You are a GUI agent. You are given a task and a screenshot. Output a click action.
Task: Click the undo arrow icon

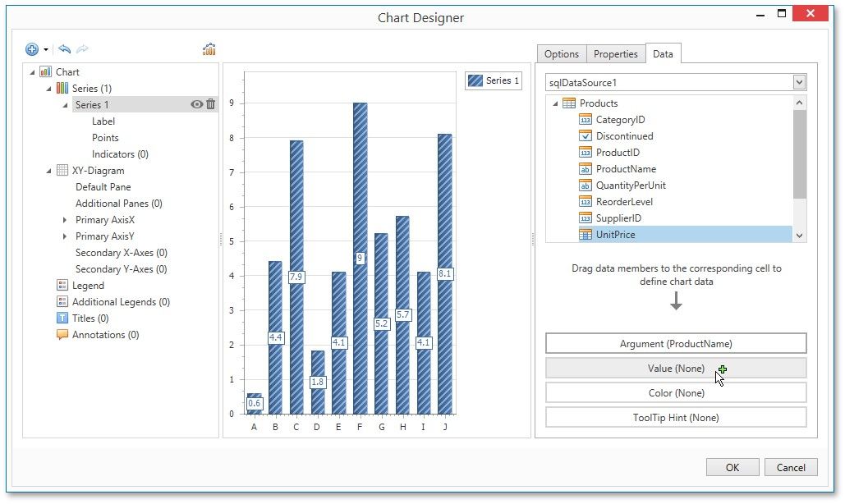(65, 49)
